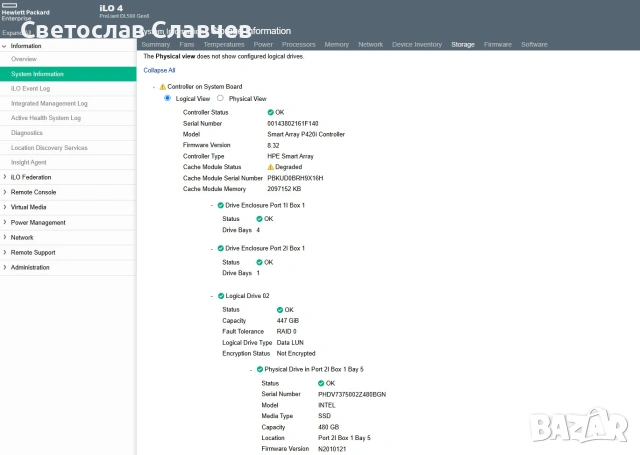Select the Physical View radio button
Viewport: 640px width, 455px height.
click(x=220, y=98)
